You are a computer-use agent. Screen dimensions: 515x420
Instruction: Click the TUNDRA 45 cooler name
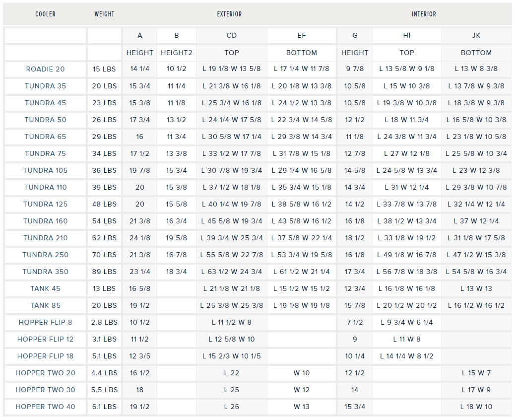[45, 103]
